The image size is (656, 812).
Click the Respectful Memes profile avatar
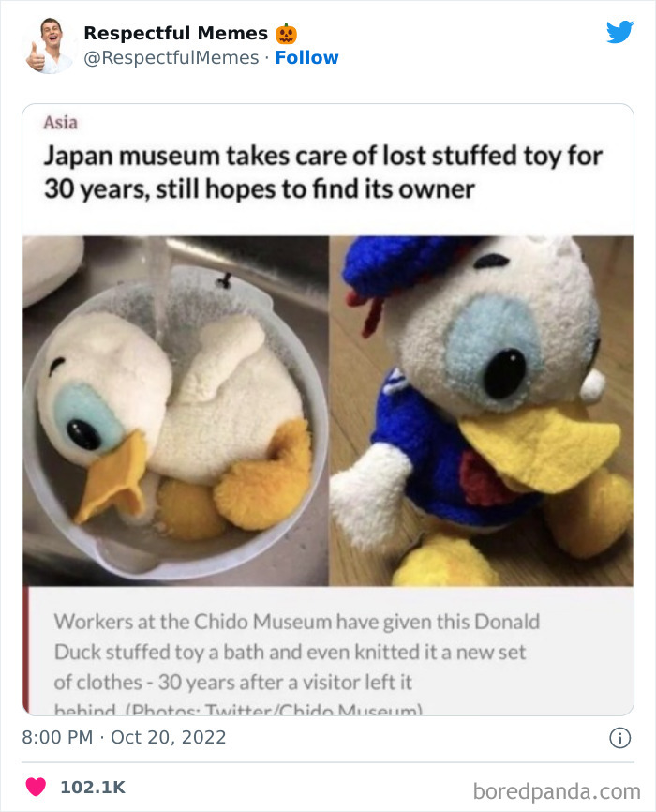click(49, 46)
